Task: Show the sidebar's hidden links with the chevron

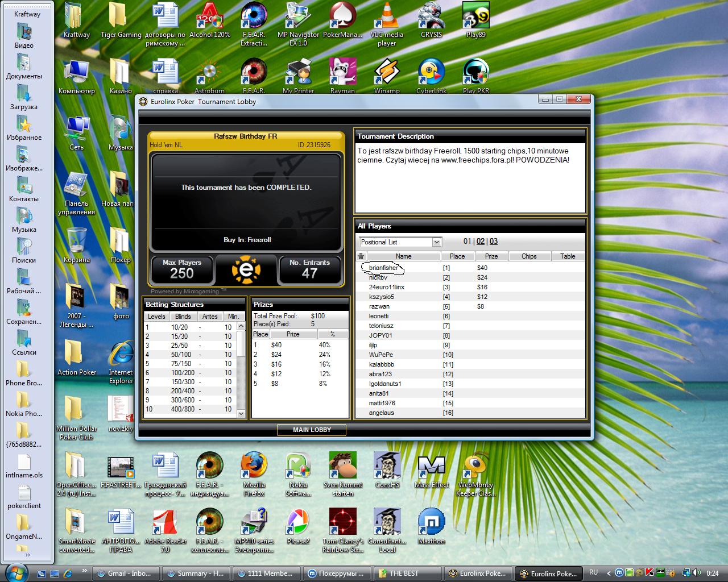Action: point(27,555)
